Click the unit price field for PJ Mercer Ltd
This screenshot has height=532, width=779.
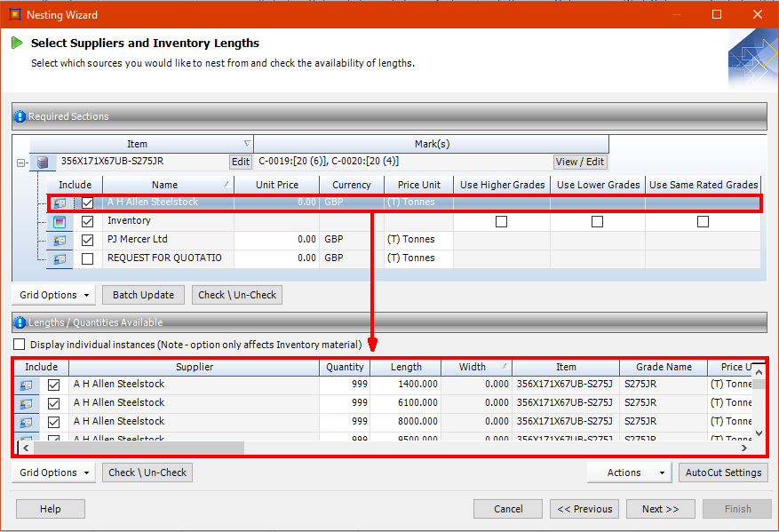[277, 240]
